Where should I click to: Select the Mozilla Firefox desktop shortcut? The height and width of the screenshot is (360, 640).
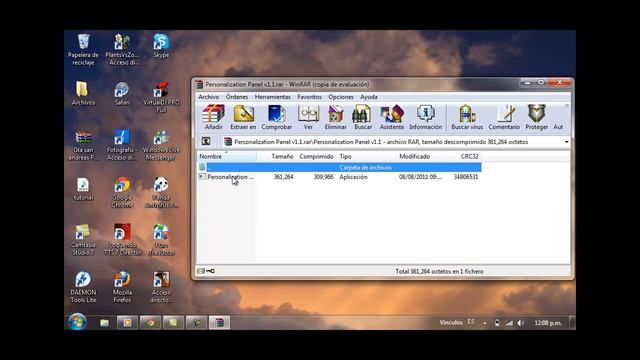[x=122, y=287]
